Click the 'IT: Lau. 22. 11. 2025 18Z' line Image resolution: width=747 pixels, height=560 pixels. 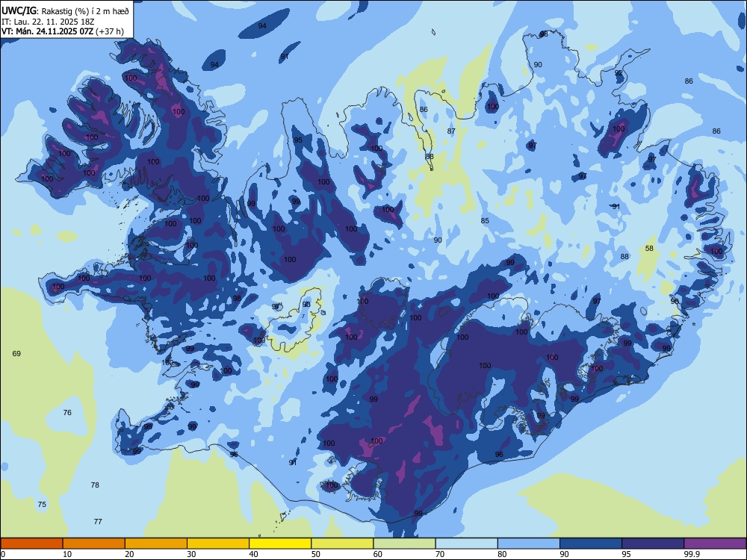click(x=48, y=22)
